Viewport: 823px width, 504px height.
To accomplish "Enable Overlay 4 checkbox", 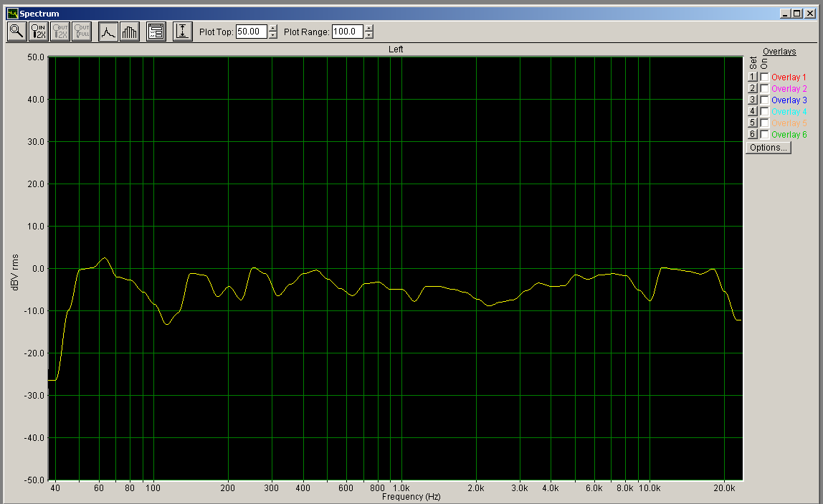I will click(x=764, y=112).
